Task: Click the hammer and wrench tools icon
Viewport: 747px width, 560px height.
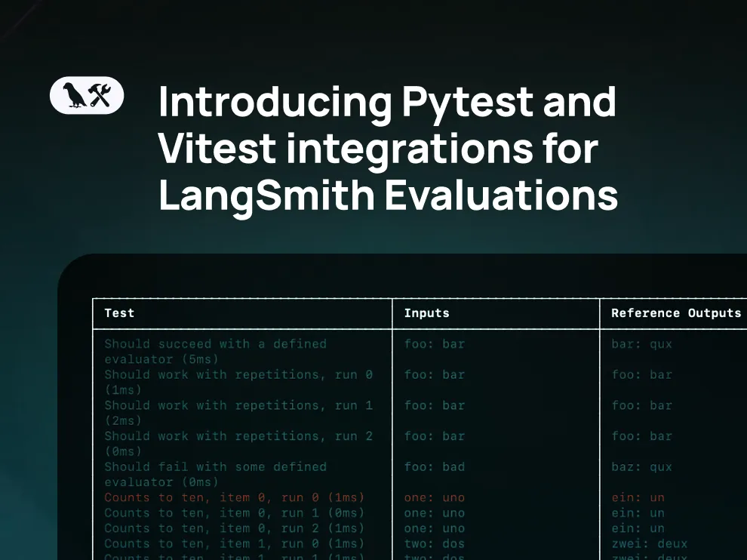Action: pos(100,95)
